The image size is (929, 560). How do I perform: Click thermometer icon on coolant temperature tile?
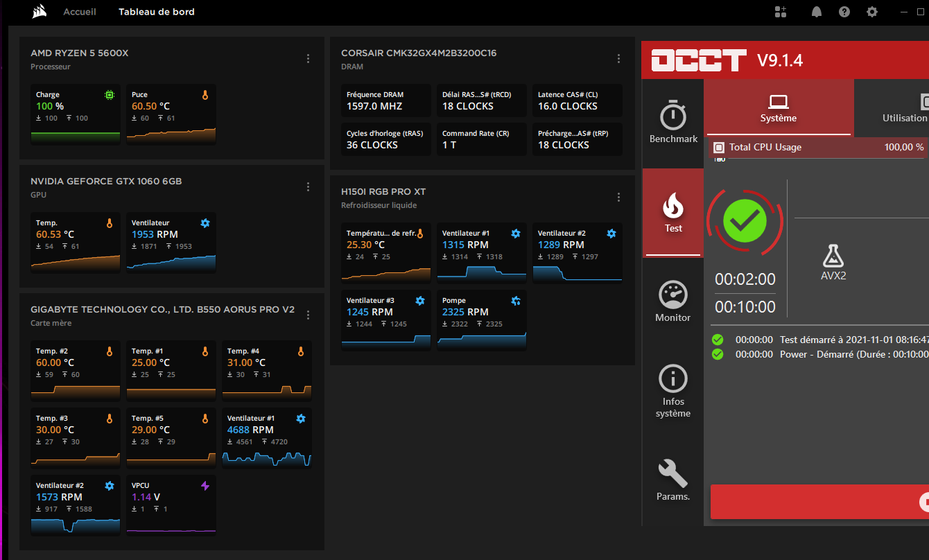pyautogui.click(x=420, y=234)
